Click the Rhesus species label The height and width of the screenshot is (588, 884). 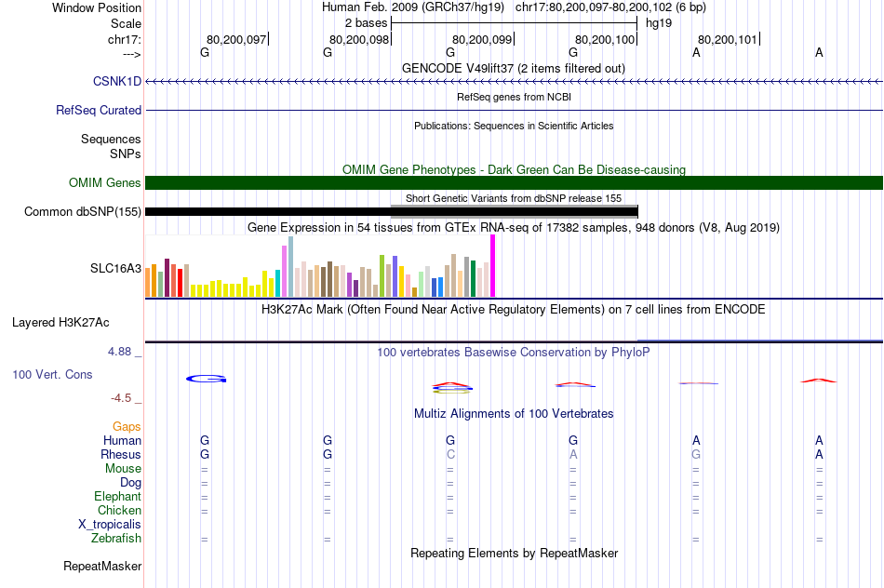click(x=121, y=454)
